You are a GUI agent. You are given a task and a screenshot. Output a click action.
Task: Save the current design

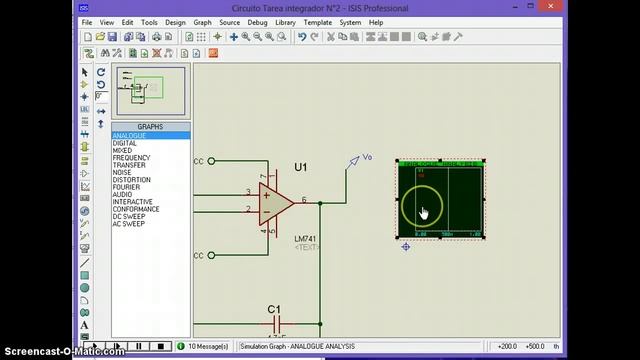point(112,37)
